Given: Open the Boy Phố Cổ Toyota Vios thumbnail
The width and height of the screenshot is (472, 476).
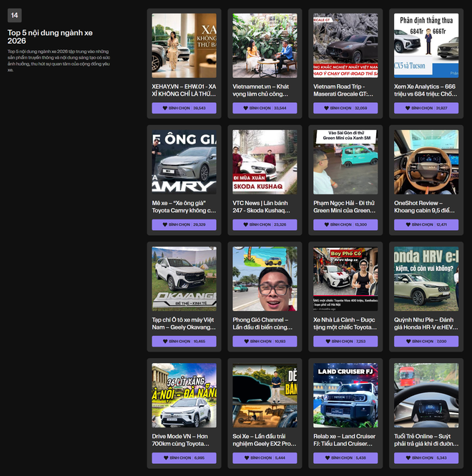Looking at the screenshot, I should click(345, 279).
